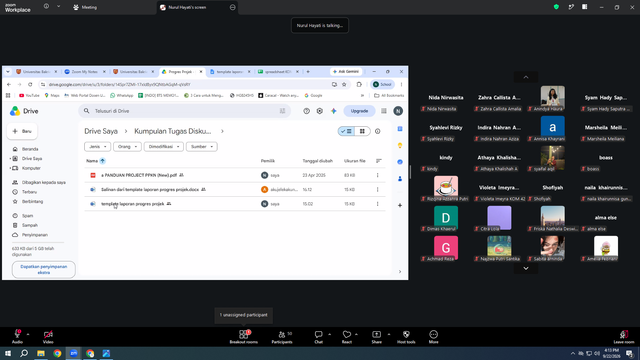Open the Participants list in Zoom

pos(282,336)
